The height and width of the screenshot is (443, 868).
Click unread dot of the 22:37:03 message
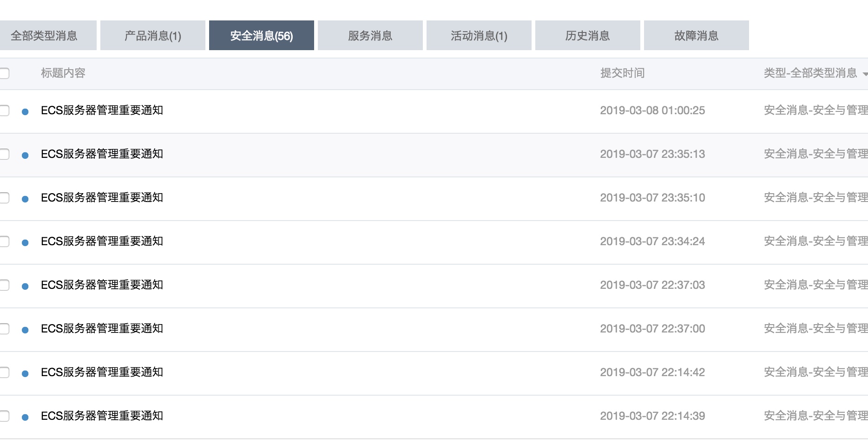[25, 286]
